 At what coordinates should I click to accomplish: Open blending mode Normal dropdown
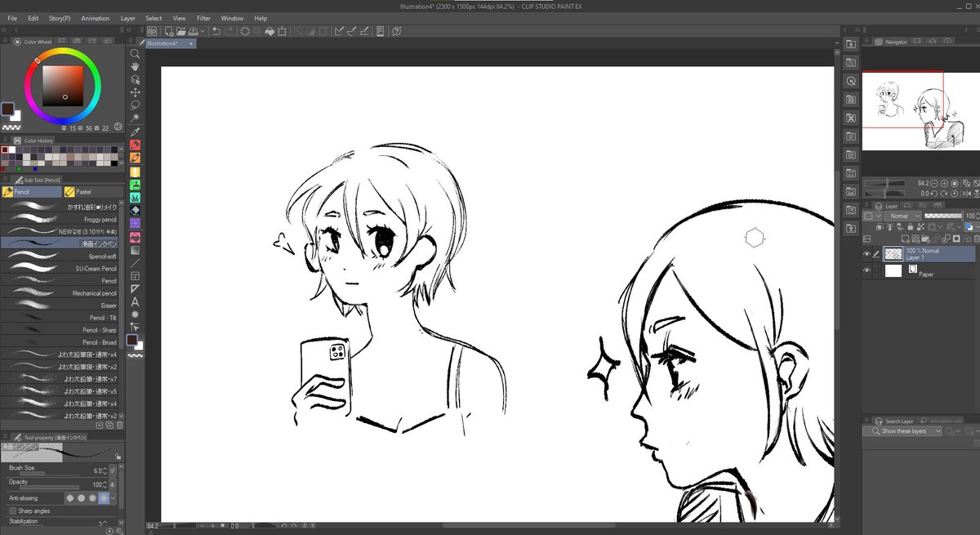[904, 216]
